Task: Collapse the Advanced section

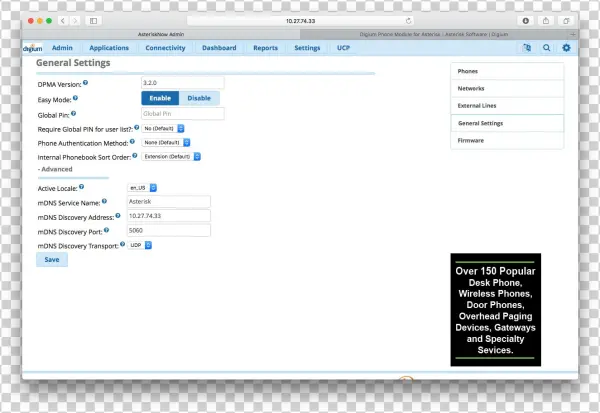Action: 55,169
